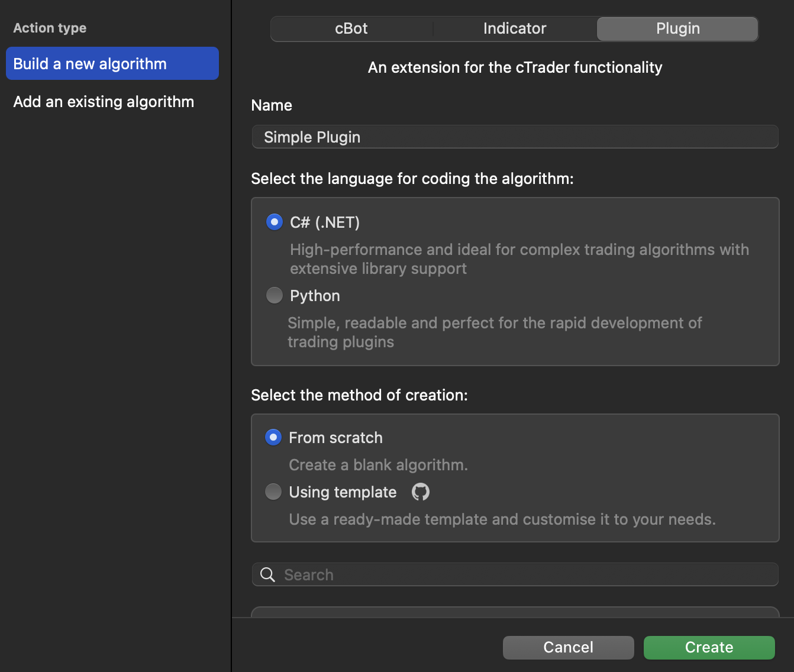The height and width of the screenshot is (672, 794).
Task: Focus the Name field containing Simple Plugin
Action: click(515, 137)
